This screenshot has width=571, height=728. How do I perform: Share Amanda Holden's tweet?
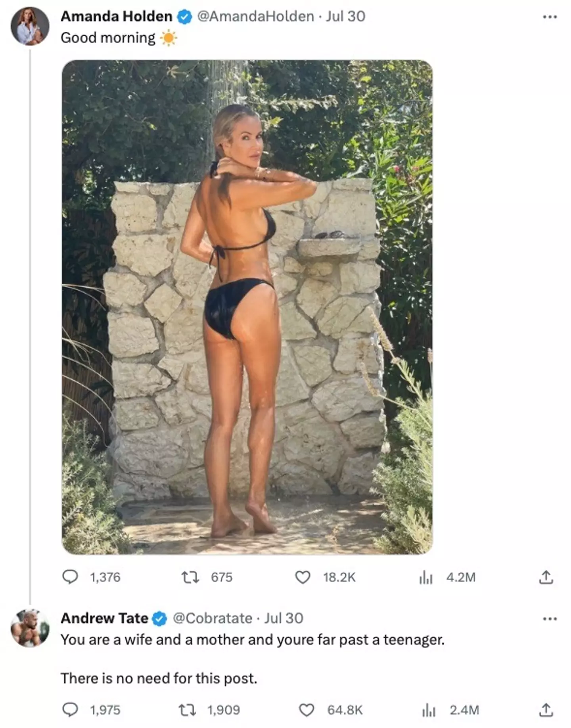click(546, 577)
